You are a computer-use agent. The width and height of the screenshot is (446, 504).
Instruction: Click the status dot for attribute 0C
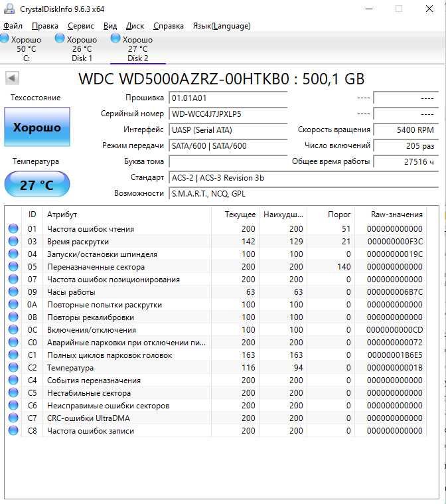click(13, 329)
